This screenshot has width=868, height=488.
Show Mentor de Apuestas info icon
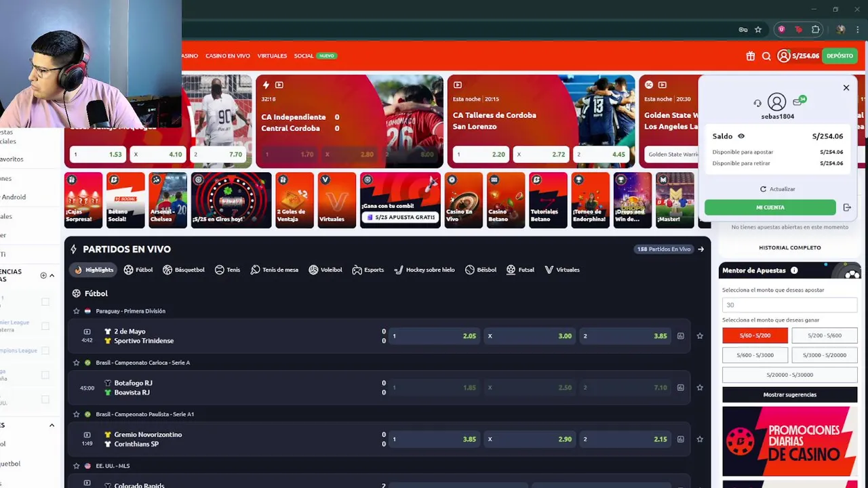(794, 270)
